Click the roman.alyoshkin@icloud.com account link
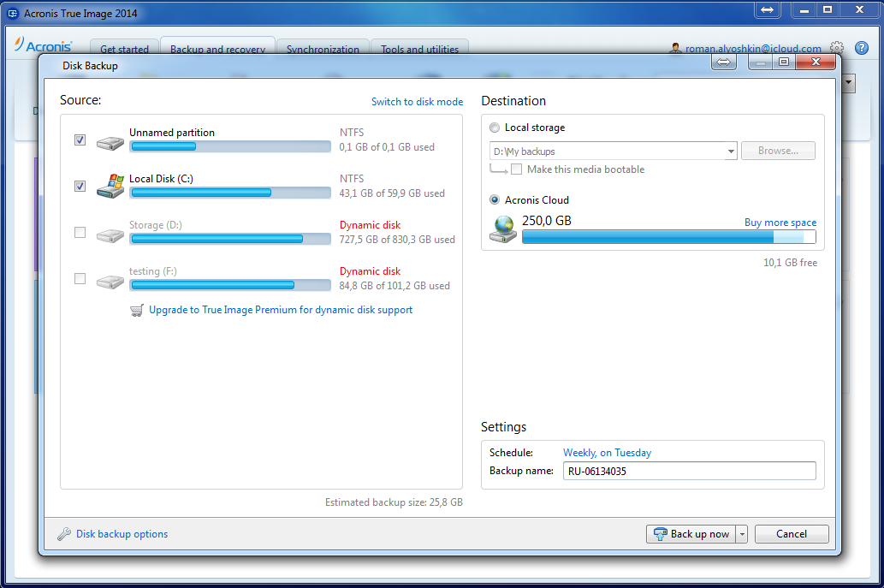Screen dimensions: 884x588 [x=753, y=49]
